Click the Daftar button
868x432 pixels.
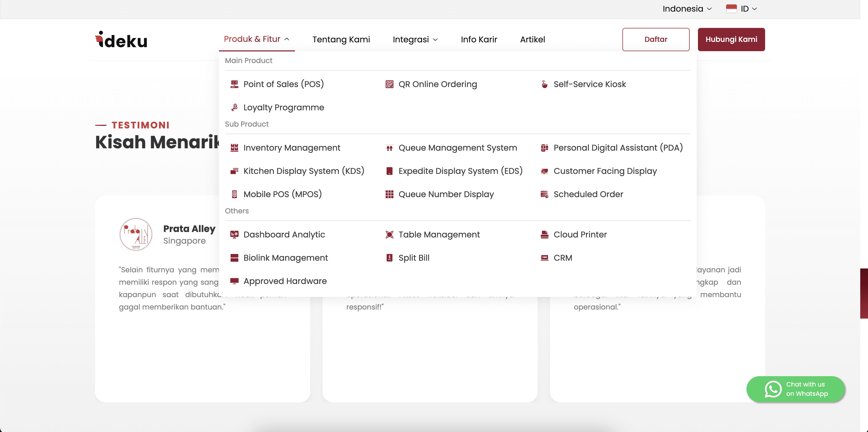(x=656, y=39)
